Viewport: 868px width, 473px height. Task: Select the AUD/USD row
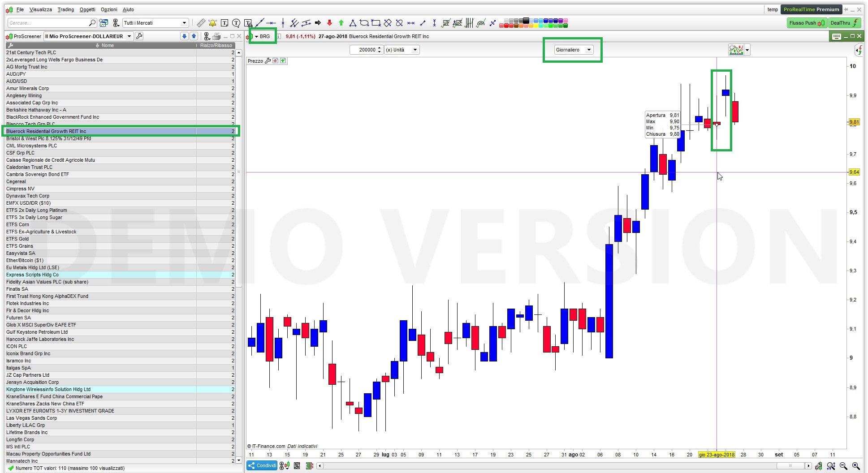pos(121,81)
